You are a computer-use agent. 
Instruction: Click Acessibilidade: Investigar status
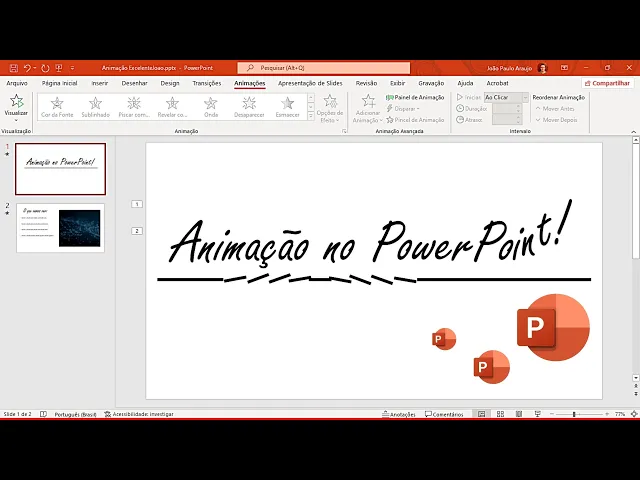coord(139,414)
